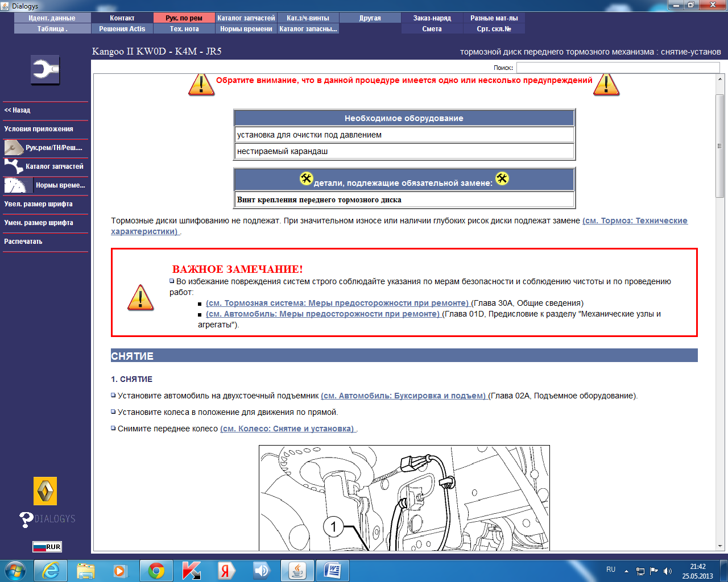The height and width of the screenshot is (582, 728).
Task: Open link 'Автомобиль: Буксировка и подъем'
Action: pyautogui.click(x=404, y=396)
